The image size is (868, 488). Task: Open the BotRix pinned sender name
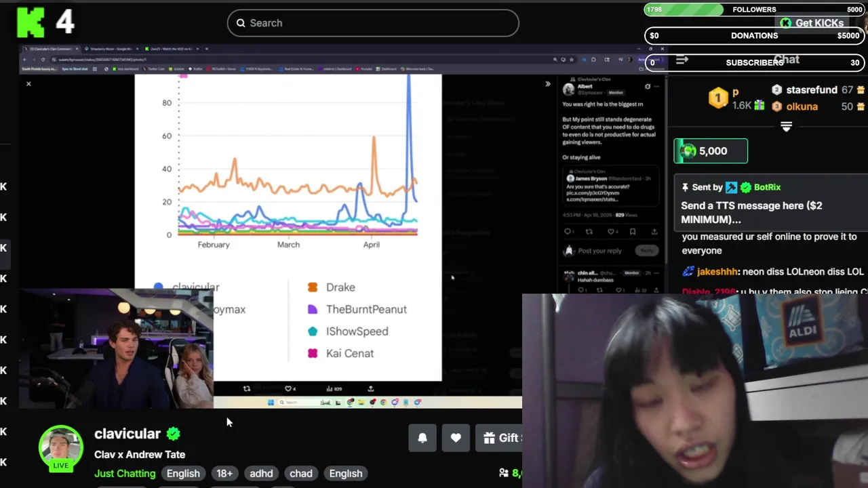pyautogui.click(x=766, y=187)
